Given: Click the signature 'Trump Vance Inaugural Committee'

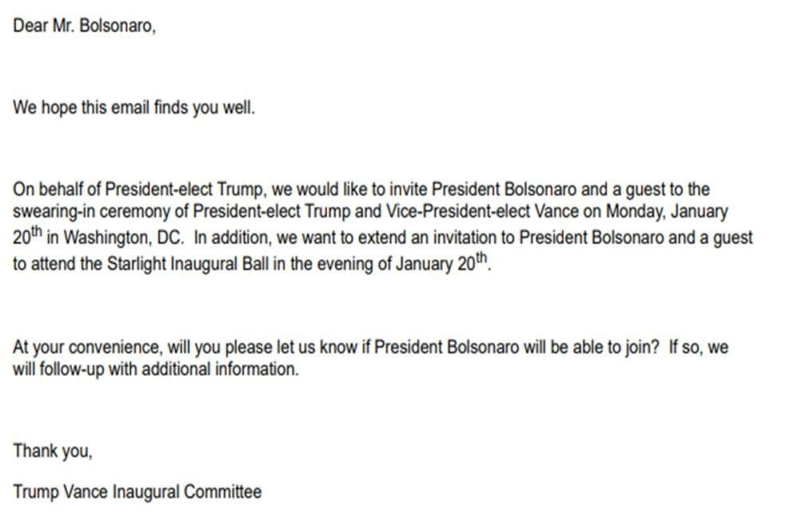Looking at the screenshot, I should pyautogui.click(x=137, y=492).
